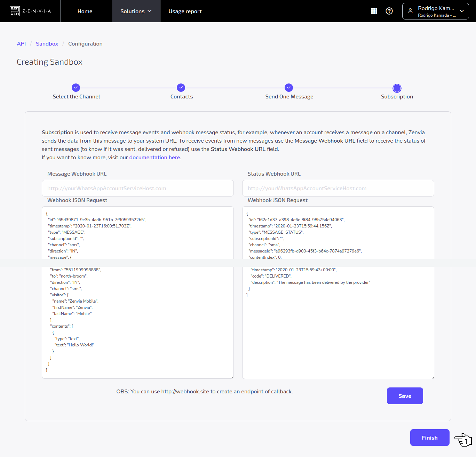The height and width of the screenshot is (457, 476).
Task: Click the Finish button
Action: 430,438
